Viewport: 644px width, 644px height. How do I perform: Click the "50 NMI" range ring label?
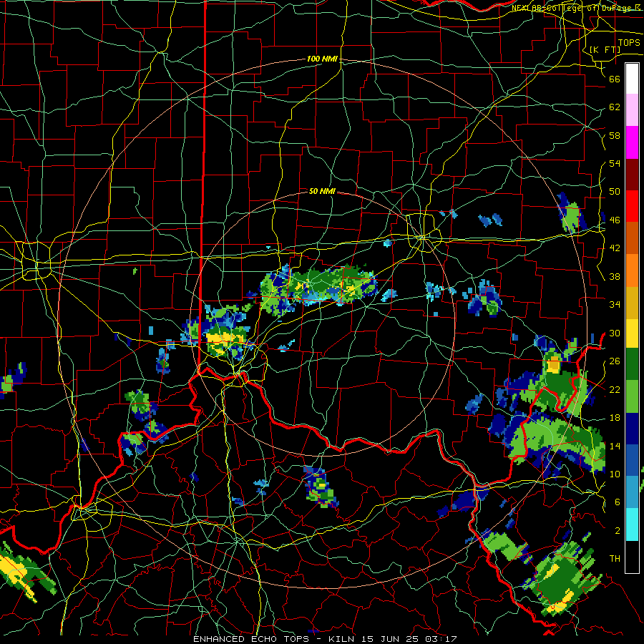pyautogui.click(x=323, y=191)
